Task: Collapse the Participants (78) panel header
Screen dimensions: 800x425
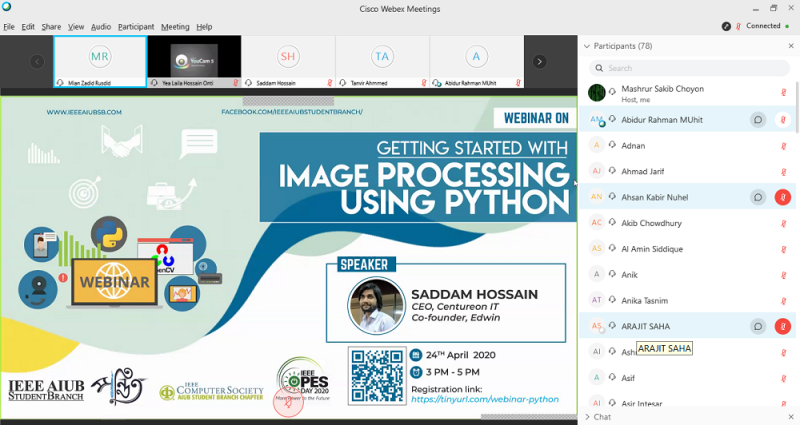Action: [x=587, y=46]
